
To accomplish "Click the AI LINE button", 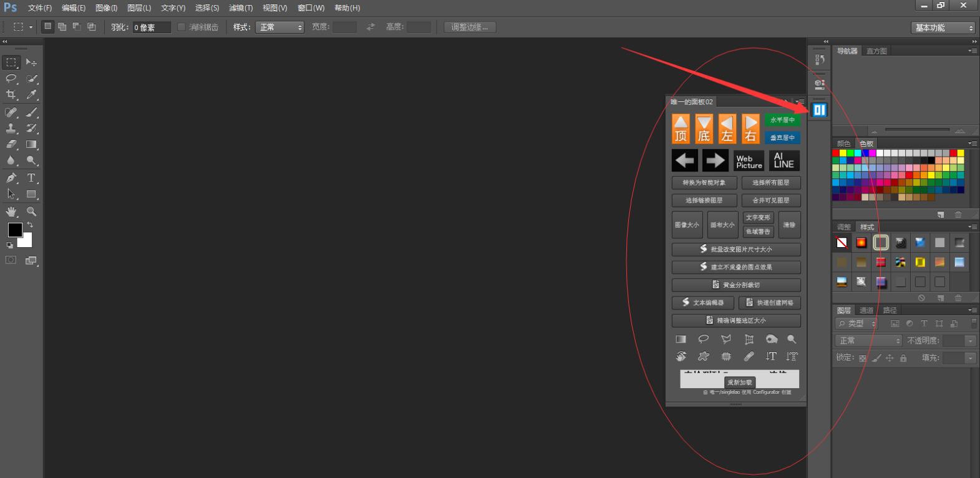I will pyautogui.click(x=784, y=160).
